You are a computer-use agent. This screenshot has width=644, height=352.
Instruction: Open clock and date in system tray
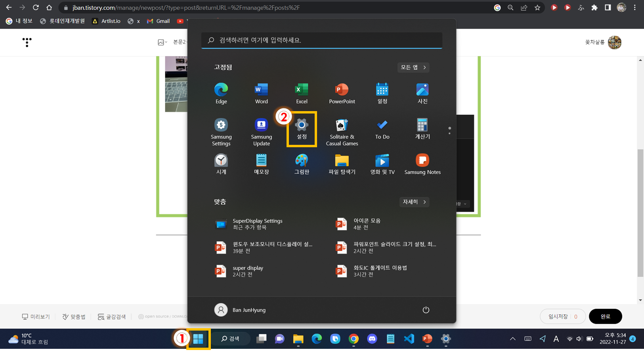click(x=613, y=339)
